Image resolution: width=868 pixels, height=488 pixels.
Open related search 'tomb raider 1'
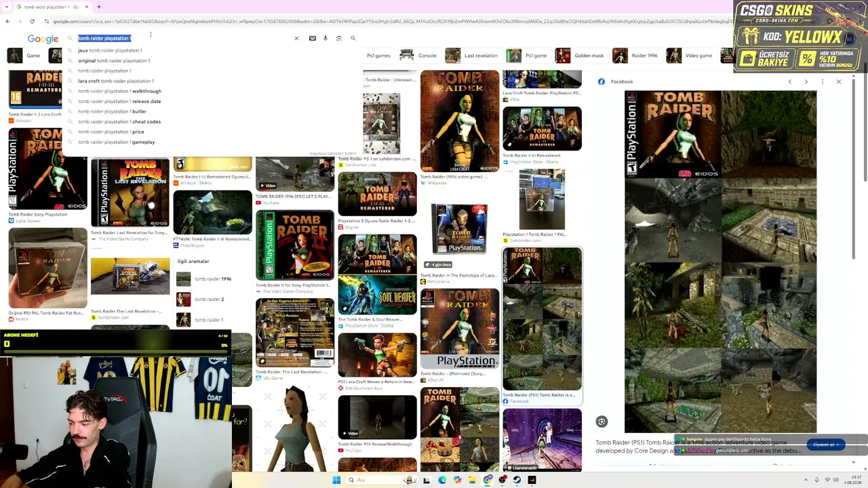199,319
